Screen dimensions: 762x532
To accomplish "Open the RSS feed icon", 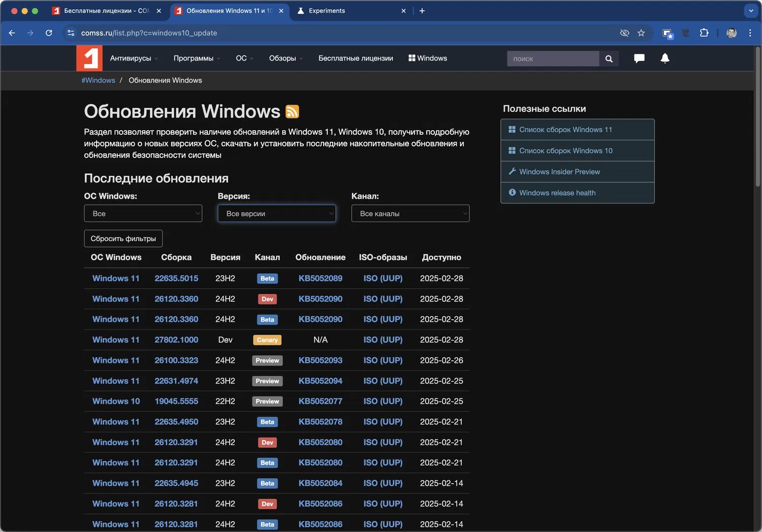I will click(x=292, y=111).
